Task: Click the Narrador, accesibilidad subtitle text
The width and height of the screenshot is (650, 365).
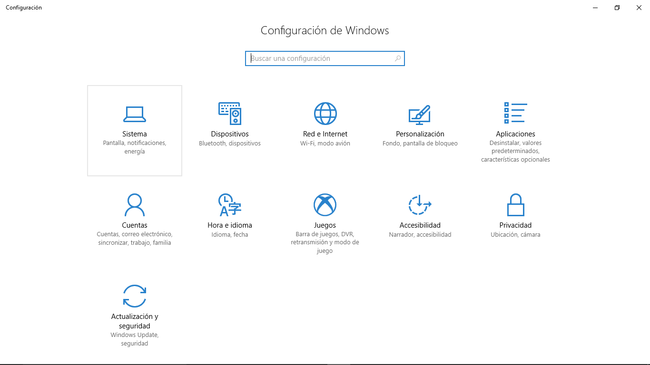Action: tap(420, 235)
